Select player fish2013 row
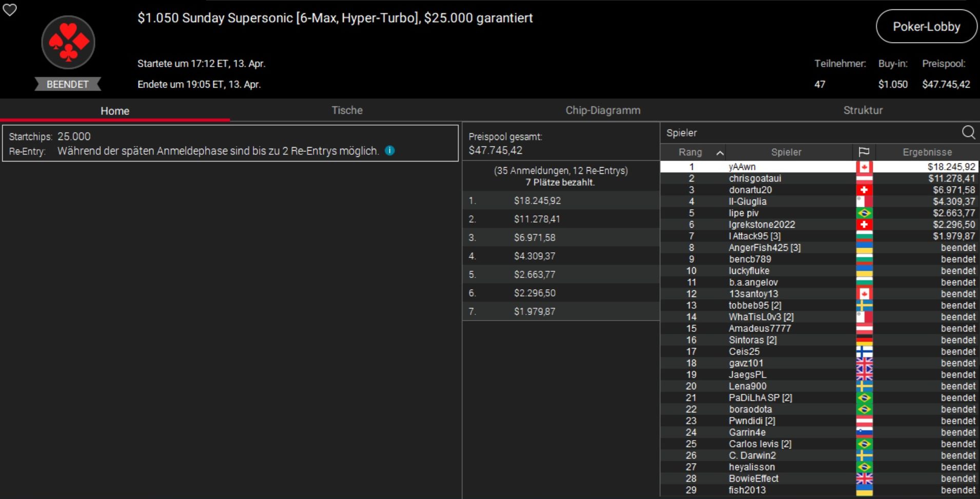The height and width of the screenshot is (499, 980). pyautogui.click(x=819, y=490)
